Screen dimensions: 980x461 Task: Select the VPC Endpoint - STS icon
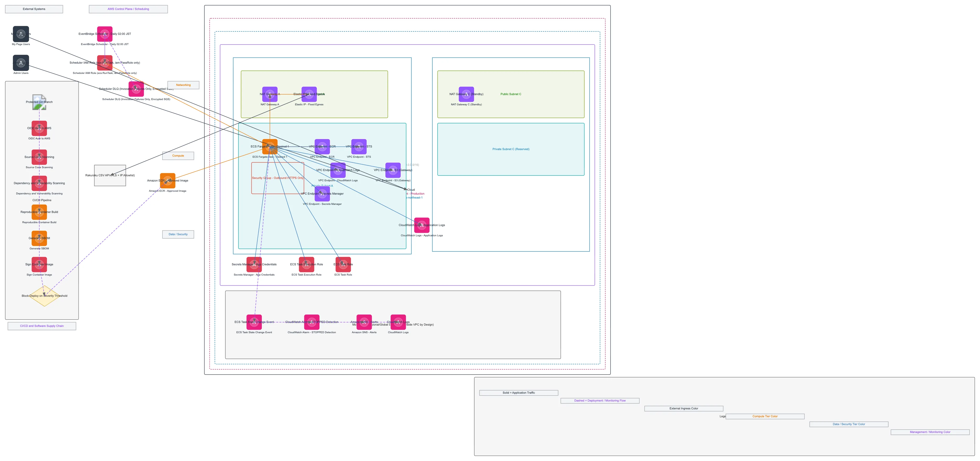pyautogui.click(x=359, y=146)
